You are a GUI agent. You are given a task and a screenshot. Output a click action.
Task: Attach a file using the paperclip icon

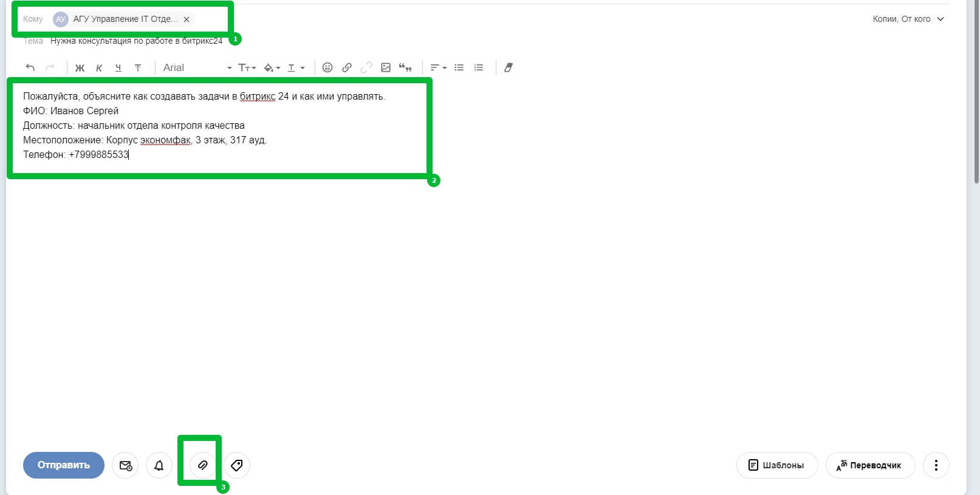point(202,465)
